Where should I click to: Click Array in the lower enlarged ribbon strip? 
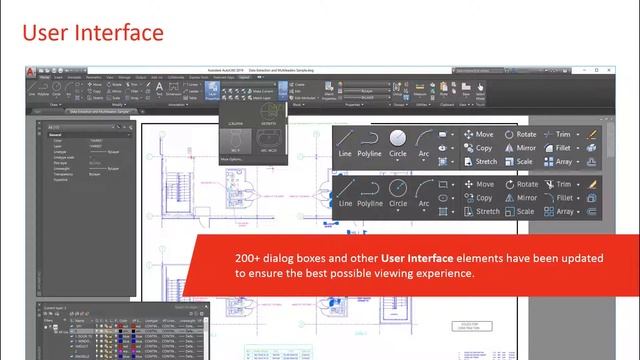[559, 211]
